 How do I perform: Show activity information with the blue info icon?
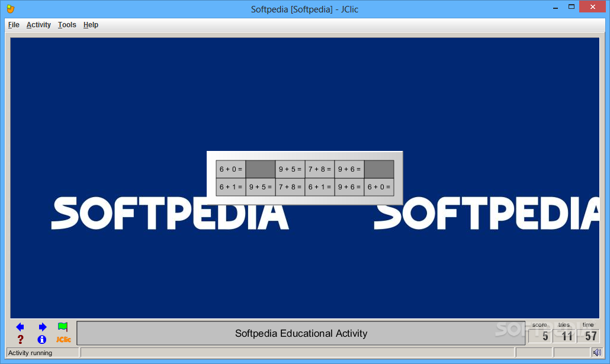[41, 340]
